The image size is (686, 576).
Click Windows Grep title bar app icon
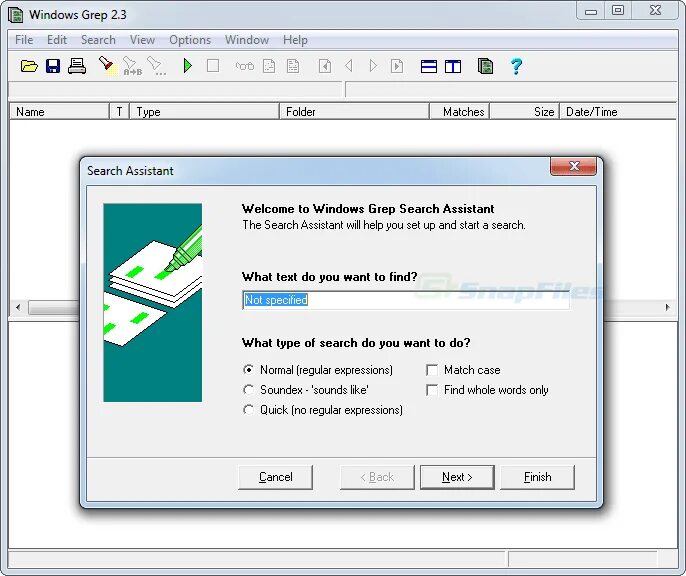16,15
